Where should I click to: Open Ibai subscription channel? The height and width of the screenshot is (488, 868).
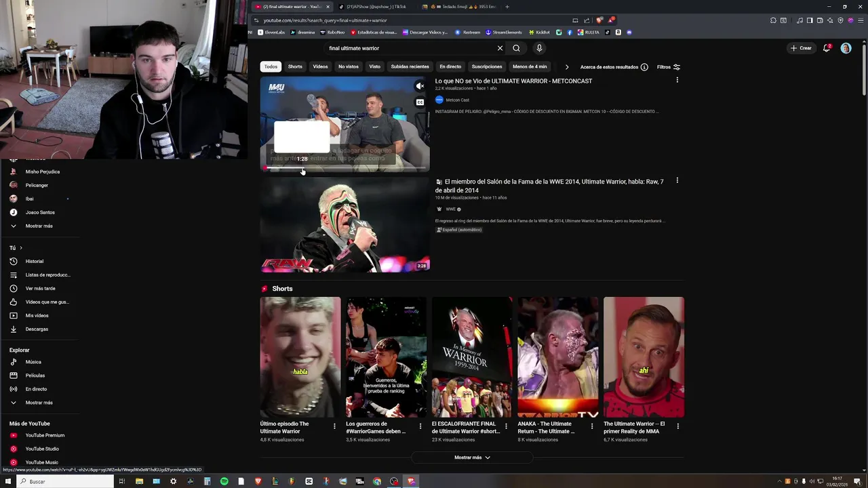coord(29,199)
